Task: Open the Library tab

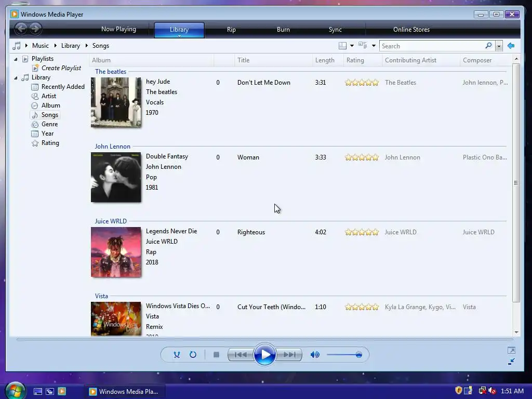Action: tap(179, 30)
